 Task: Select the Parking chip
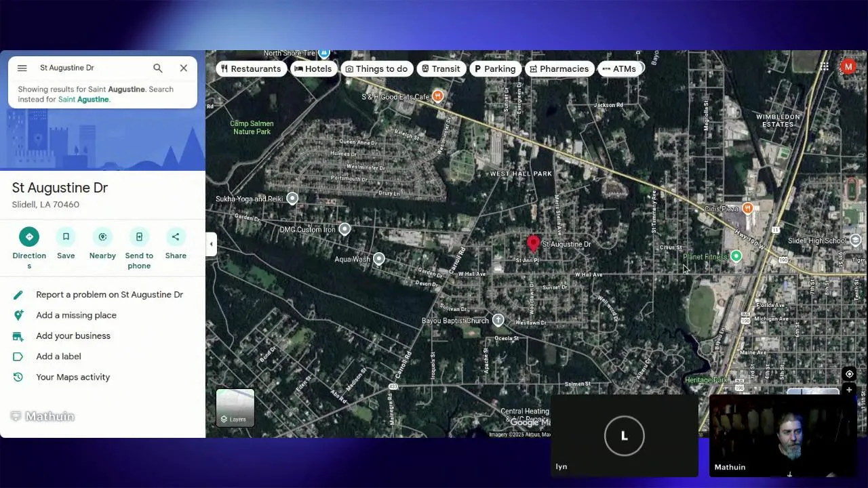[495, 68]
